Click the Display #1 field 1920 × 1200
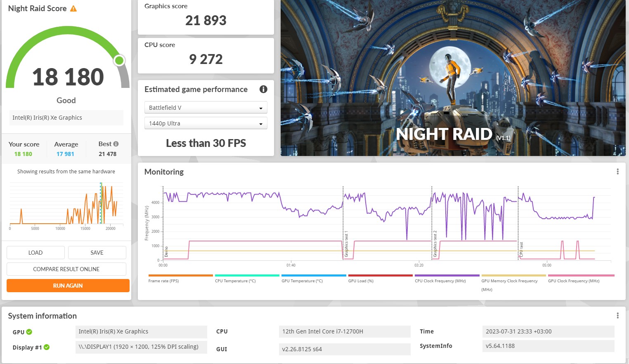629x364 pixels. pyautogui.click(x=141, y=347)
